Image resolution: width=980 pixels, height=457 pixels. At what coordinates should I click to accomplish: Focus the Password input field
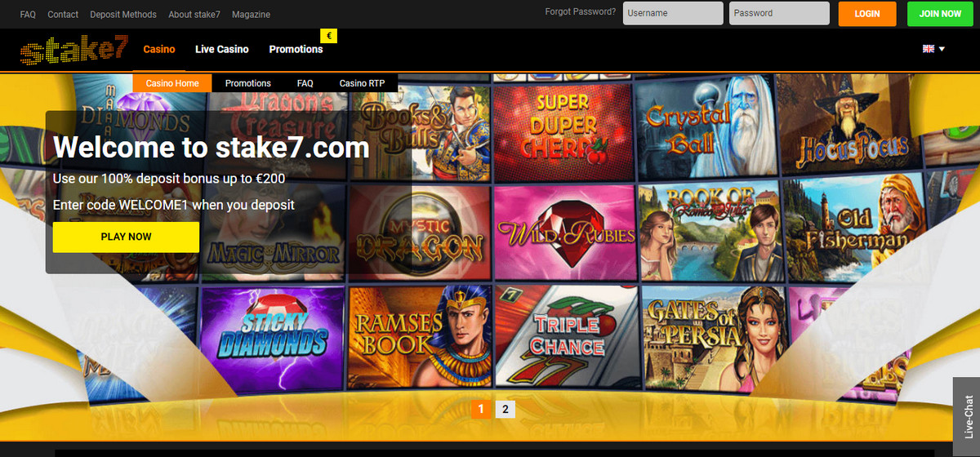tap(779, 13)
